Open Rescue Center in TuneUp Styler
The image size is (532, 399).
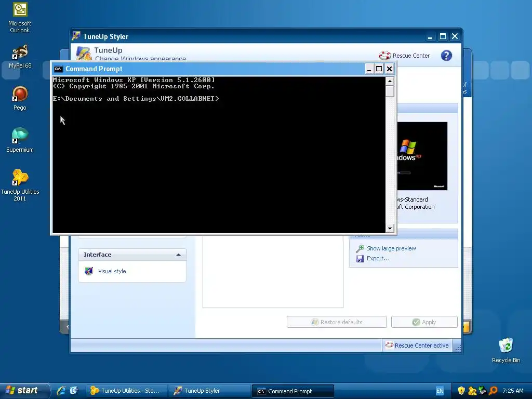[404, 55]
